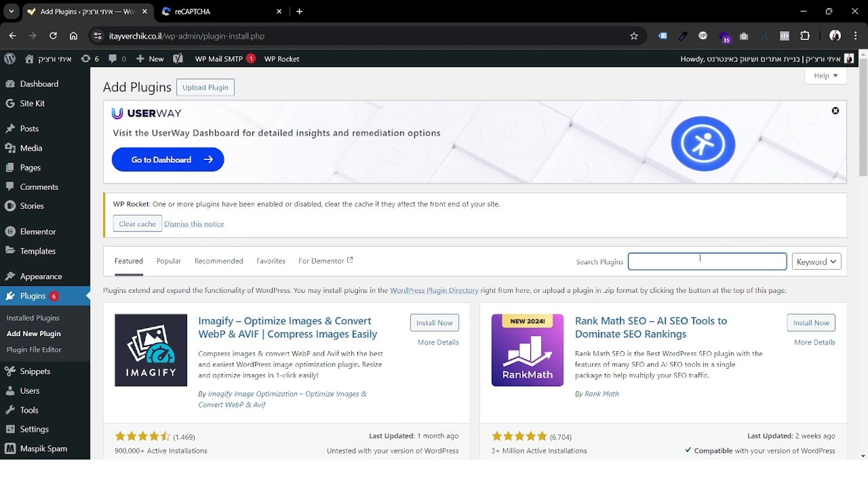Click the New content button in admin bar

click(x=150, y=59)
